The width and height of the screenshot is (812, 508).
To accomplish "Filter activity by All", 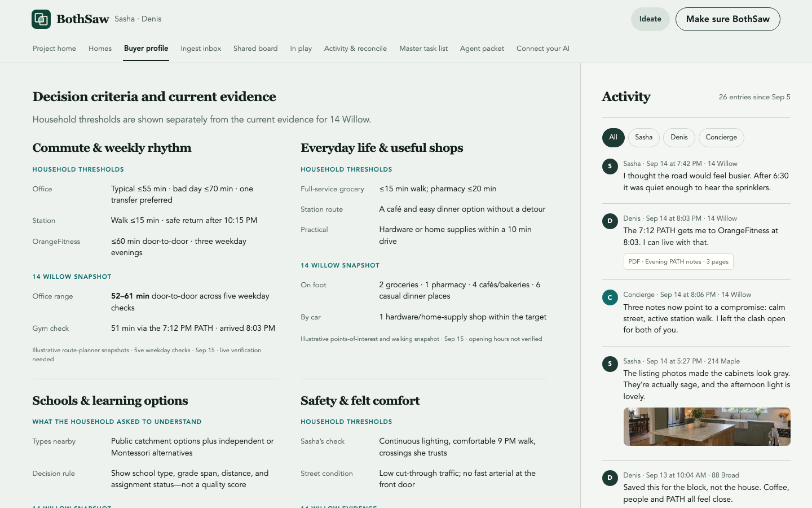I will 613,138.
